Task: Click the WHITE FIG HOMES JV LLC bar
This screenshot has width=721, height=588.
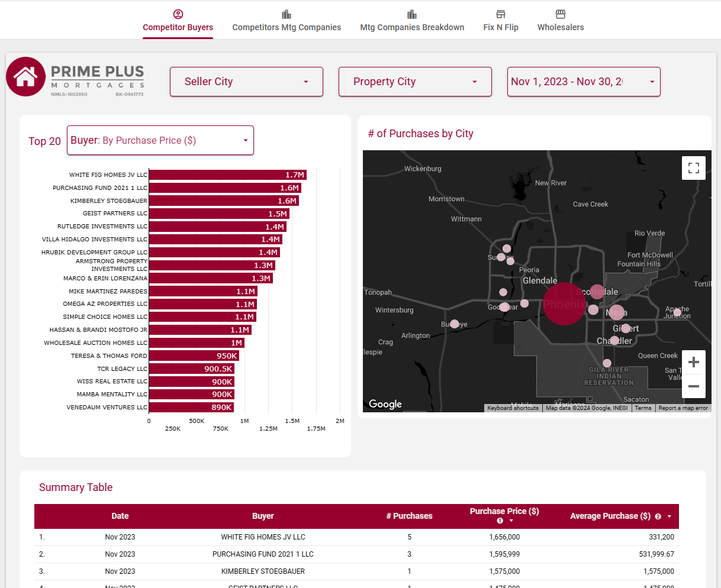Action: tap(227, 175)
